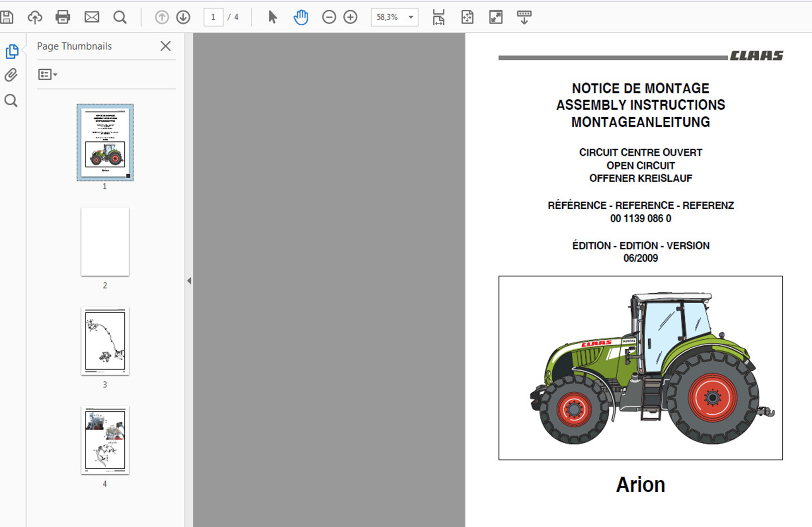Screen dimensions: 812x527
Task: Zoom in with plus button
Action: 350,17
